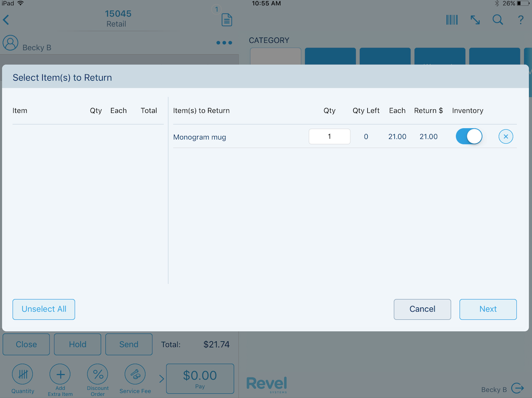Click the Send order button
532x398 pixels.
(129, 344)
